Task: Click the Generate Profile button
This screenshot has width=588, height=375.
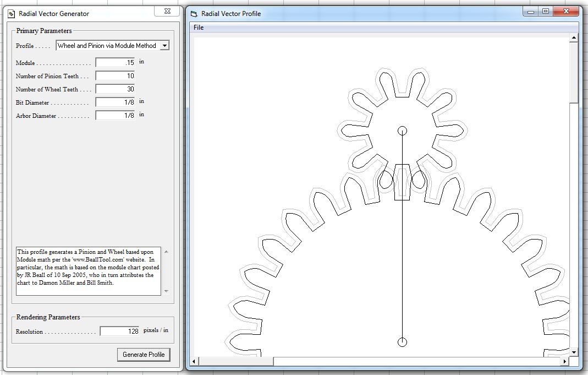Action: (x=144, y=354)
